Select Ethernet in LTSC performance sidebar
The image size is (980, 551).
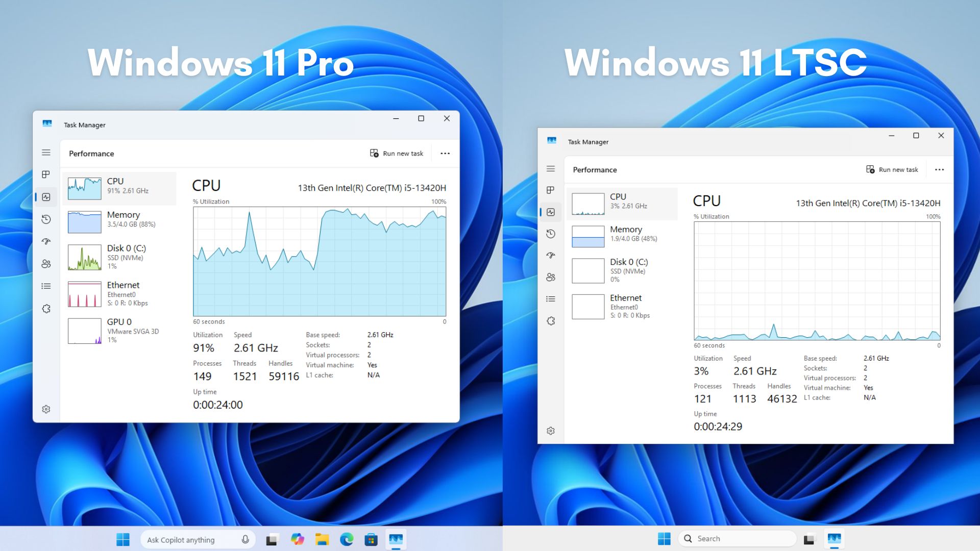pos(624,306)
